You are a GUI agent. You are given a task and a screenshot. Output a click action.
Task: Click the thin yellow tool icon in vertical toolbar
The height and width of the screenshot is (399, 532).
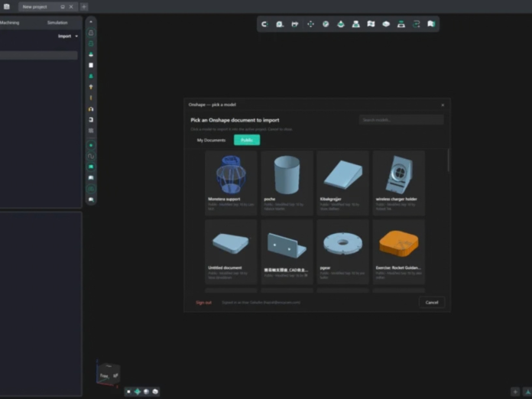click(91, 98)
